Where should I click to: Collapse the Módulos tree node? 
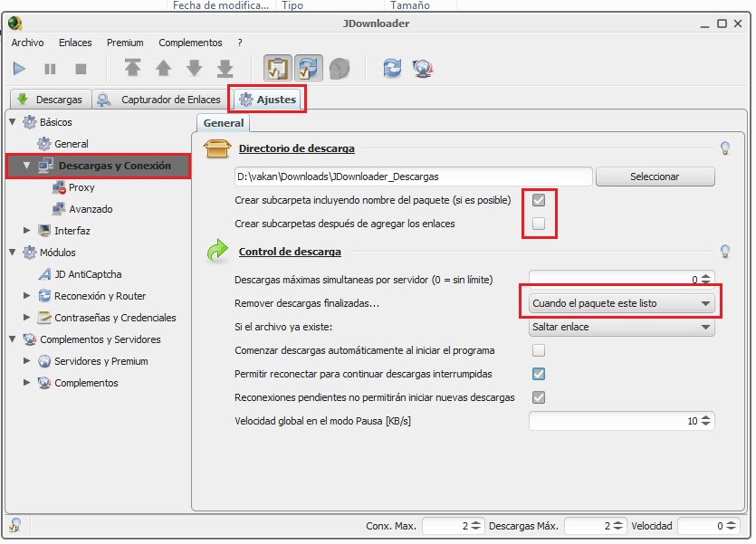click(x=13, y=252)
